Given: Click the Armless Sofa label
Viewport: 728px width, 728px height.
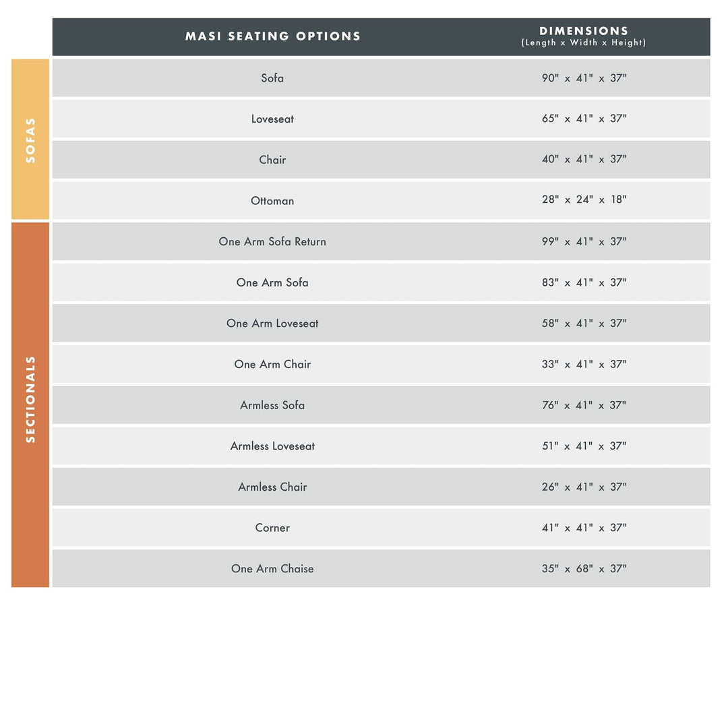Looking at the screenshot, I should (272, 405).
